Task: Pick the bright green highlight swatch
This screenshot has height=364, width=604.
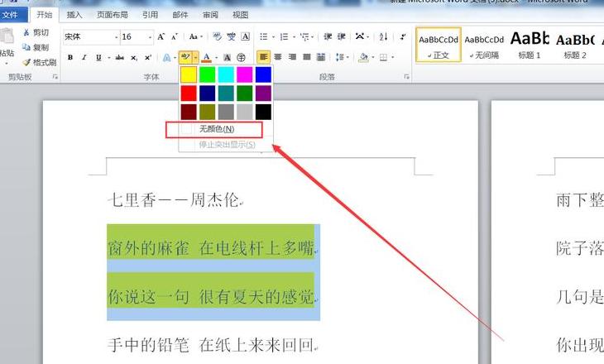Action: tap(207, 74)
